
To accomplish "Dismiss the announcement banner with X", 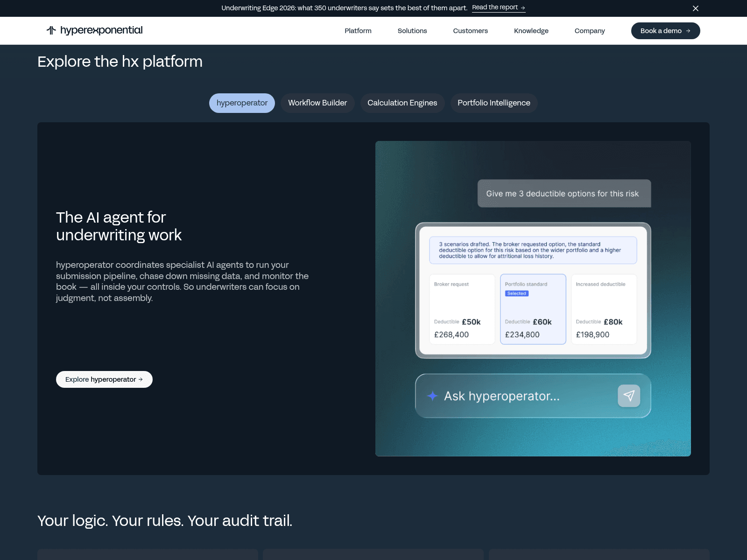I will pyautogui.click(x=696, y=8).
